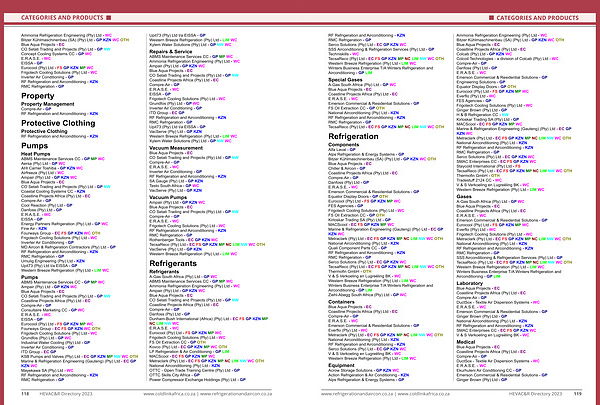This screenshot has width=600, height=405.
Task: Click page number 118 in the footer
Action: pos(25,394)
